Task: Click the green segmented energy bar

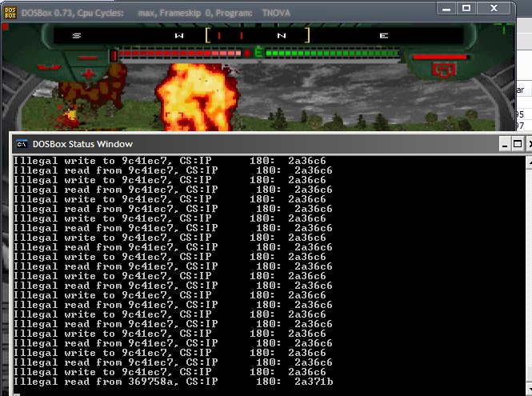Action: tap(332, 54)
